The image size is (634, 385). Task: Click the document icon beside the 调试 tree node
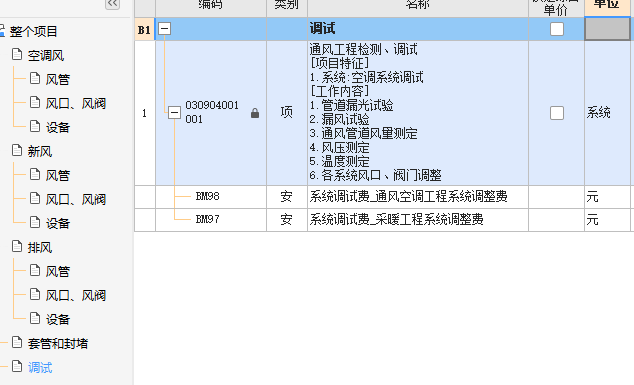click(x=17, y=366)
